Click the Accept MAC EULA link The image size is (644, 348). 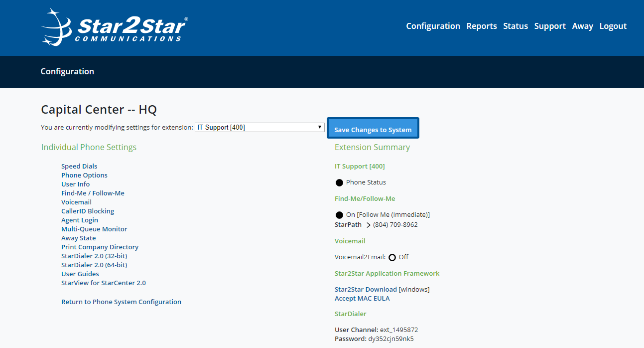362,298
